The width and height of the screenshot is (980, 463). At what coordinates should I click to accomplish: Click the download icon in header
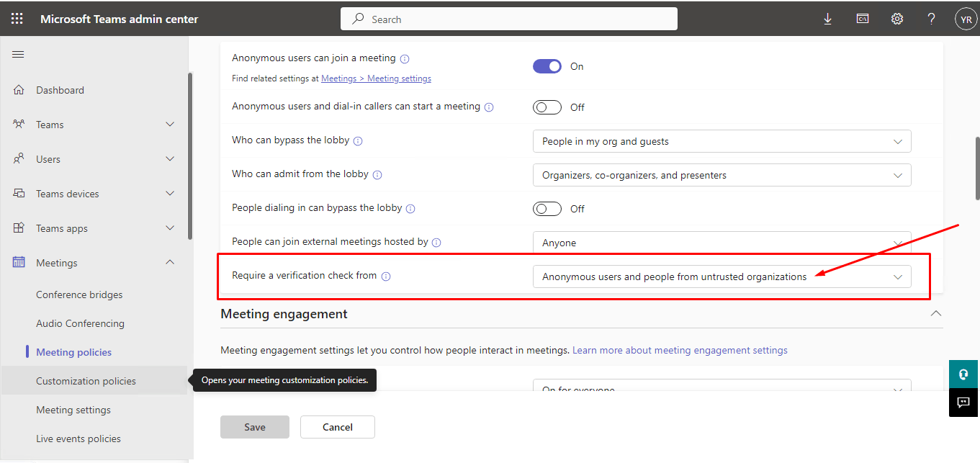[827, 19]
